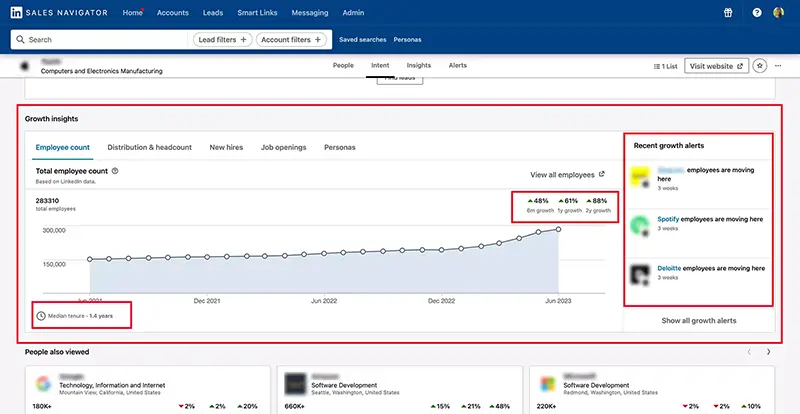
Task: Open the three-dot more options menu
Action: click(778, 66)
